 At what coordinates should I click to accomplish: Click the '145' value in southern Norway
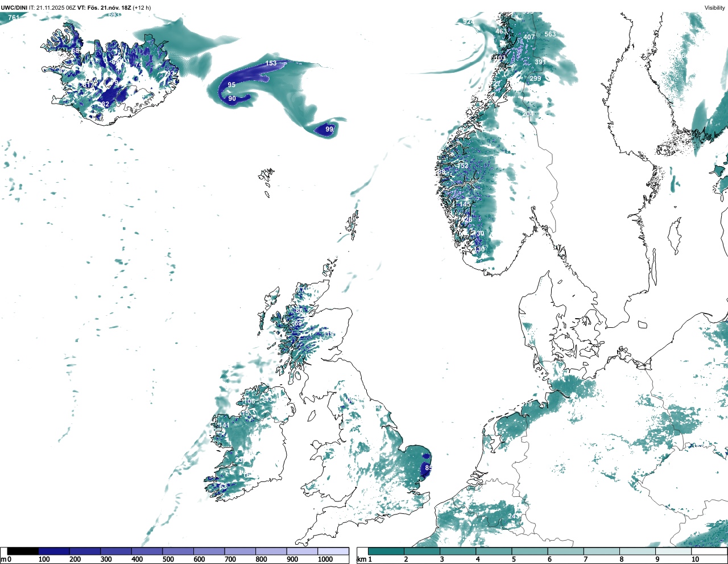point(465,204)
